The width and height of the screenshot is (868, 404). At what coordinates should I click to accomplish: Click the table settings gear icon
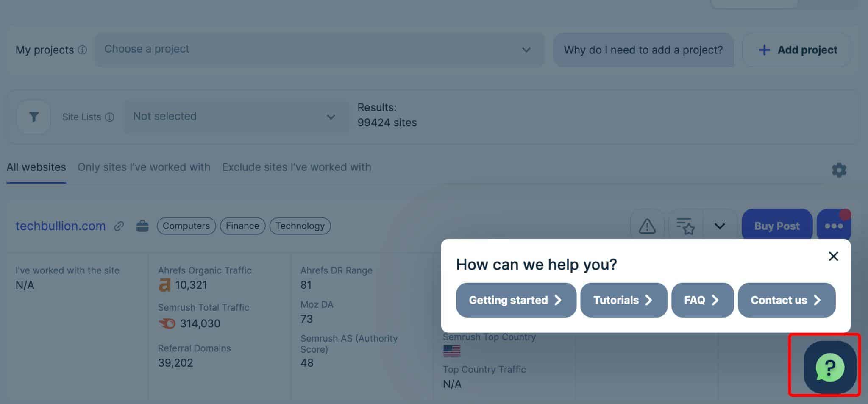pos(839,170)
